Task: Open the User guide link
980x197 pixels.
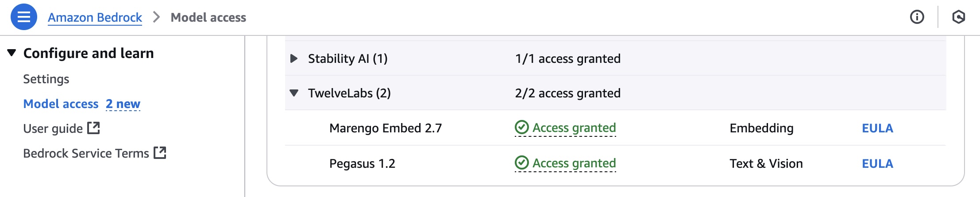Action: click(53, 128)
